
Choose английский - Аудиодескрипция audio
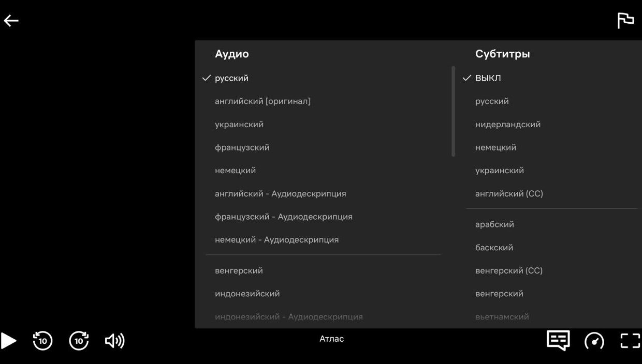coord(280,194)
